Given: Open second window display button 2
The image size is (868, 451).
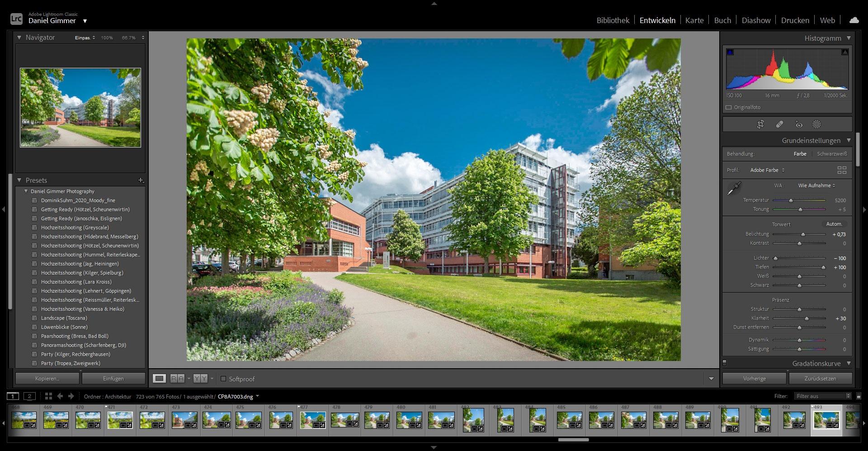Looking at the screenshot, I should click(x=29, y=396).
